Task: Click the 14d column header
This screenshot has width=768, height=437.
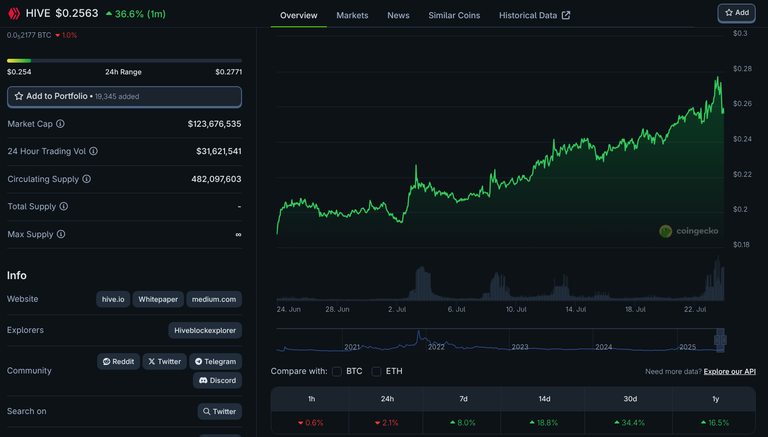Action: tap(544, 399)
